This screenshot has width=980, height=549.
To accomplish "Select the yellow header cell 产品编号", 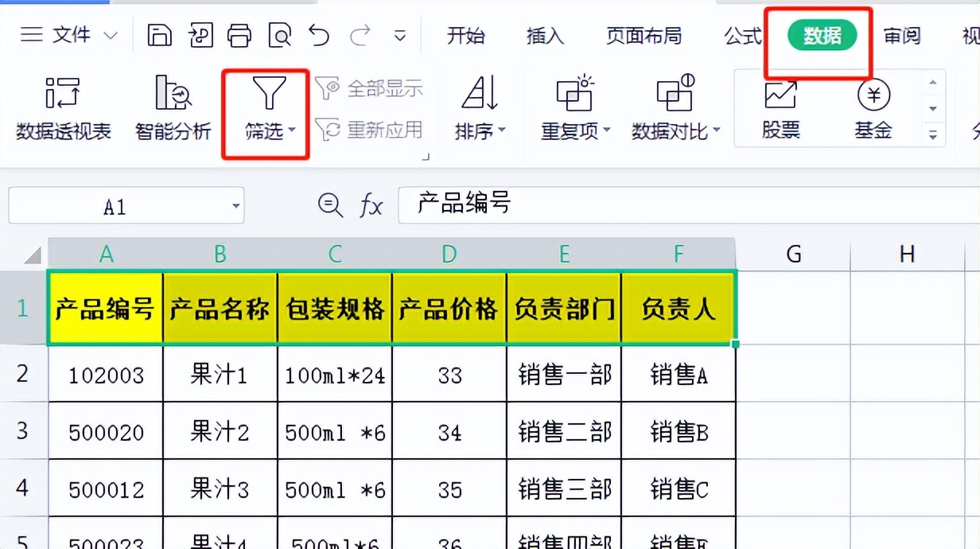I will coord(106,307).
